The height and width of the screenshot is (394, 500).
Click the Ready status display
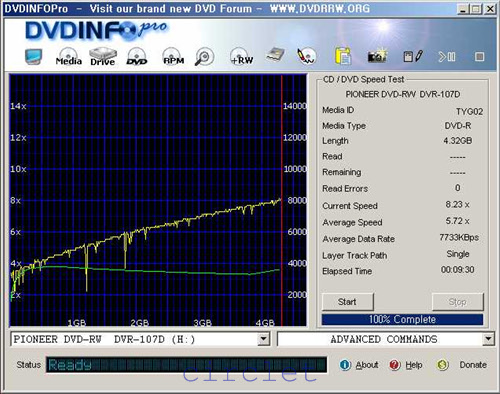[x=186, y=365]
